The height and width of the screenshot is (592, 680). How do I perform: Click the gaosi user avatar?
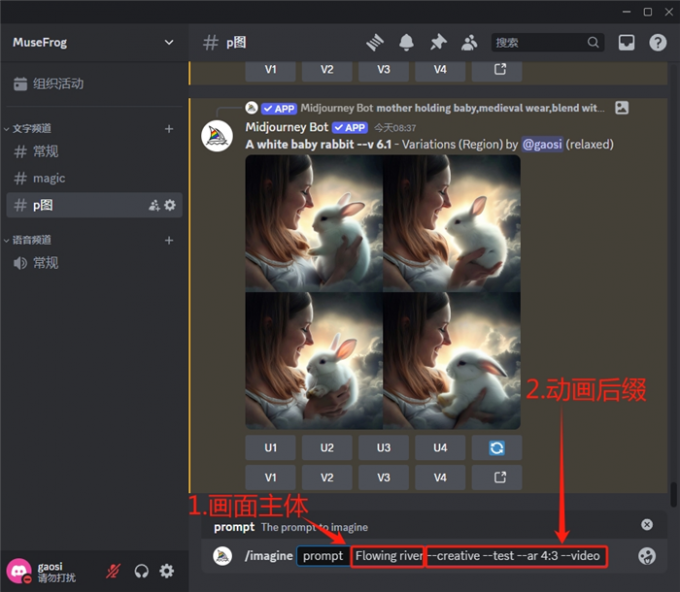coord(19,571)
